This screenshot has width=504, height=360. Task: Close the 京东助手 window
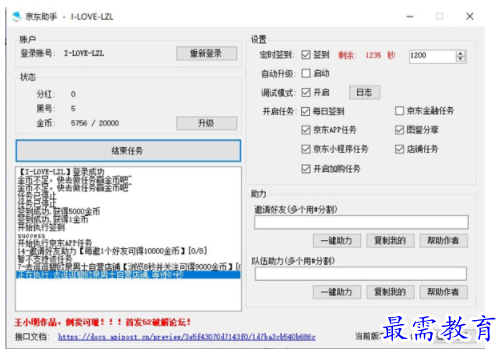coord(470,16)
